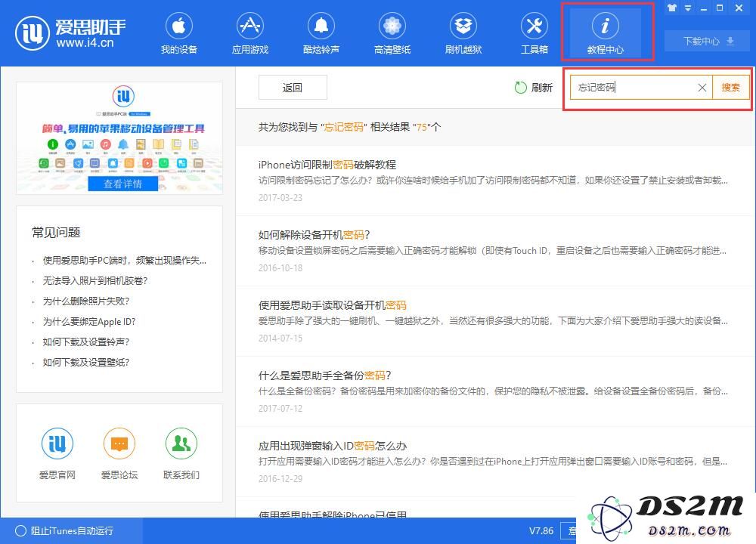Click the 2016-10-18 date text

(x=280, y=268)
